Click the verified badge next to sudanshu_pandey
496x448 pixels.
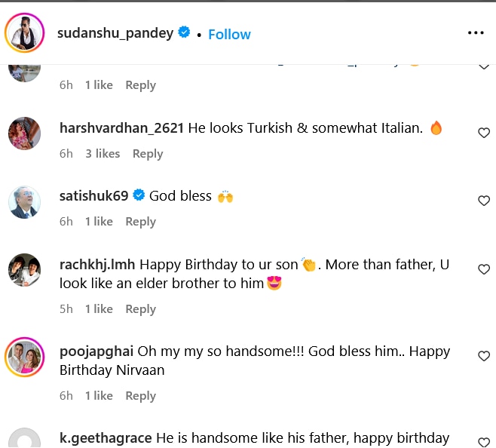point(184,33)
